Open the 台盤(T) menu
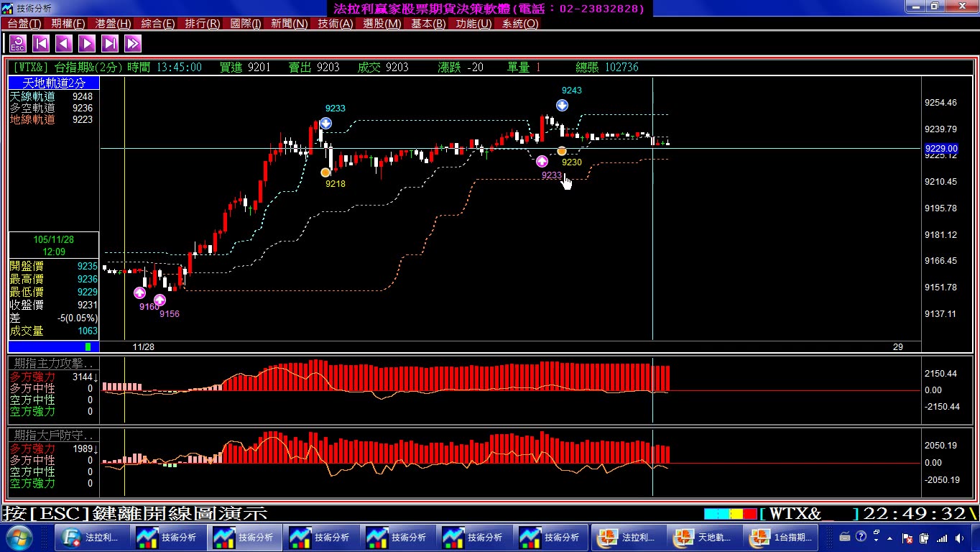 tap(24, 24)
